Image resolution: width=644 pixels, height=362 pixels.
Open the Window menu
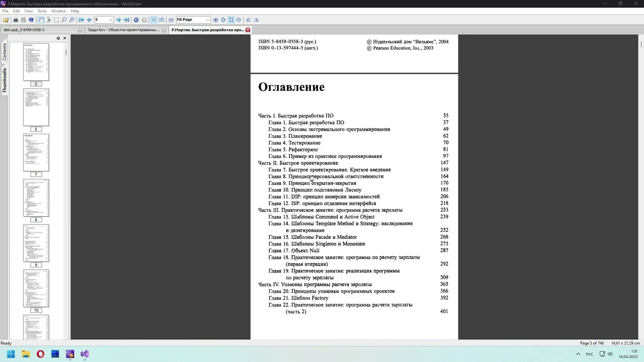pyautogui.click(x=58, y=11)
